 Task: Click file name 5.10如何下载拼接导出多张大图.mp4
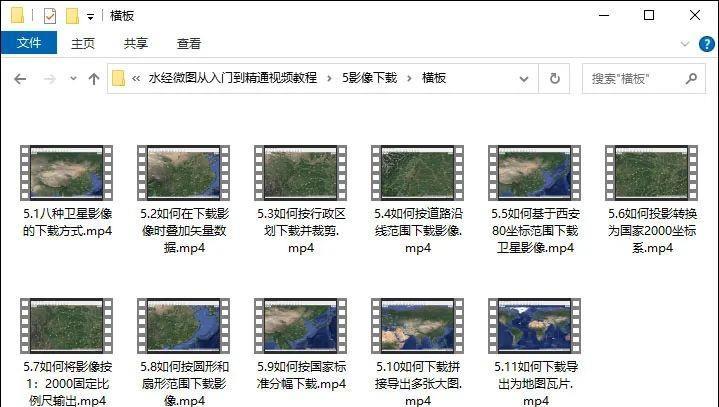418,383
